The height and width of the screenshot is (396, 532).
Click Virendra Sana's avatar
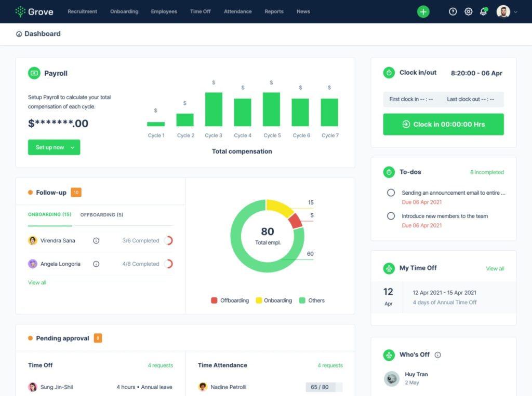[x=33, y=241]
